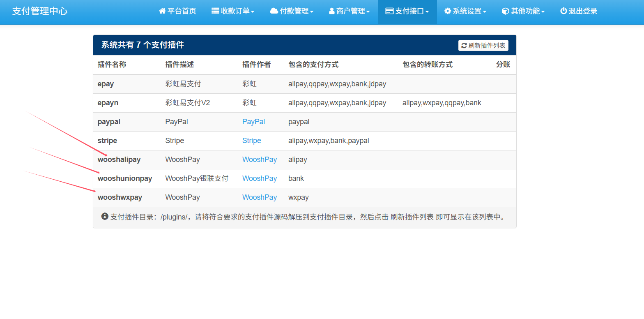Open the 付款管理 dropdown caret
Screen dimensions: 644x319
[311, 12]
